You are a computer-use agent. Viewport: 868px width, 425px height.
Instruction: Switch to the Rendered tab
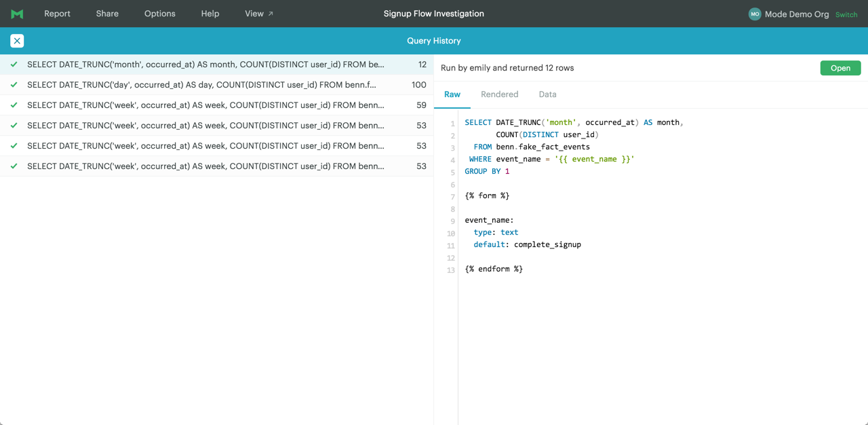[500, 94]
